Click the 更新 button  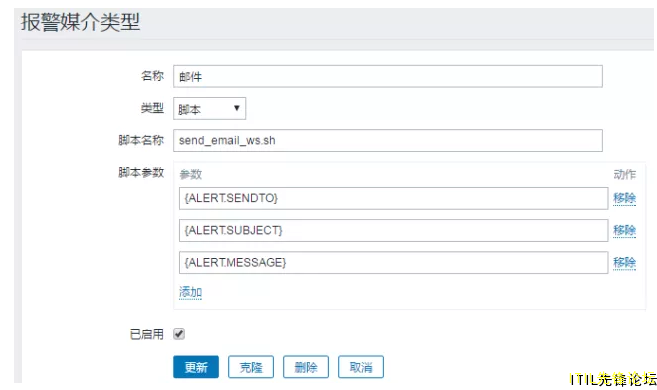(196, 367)
